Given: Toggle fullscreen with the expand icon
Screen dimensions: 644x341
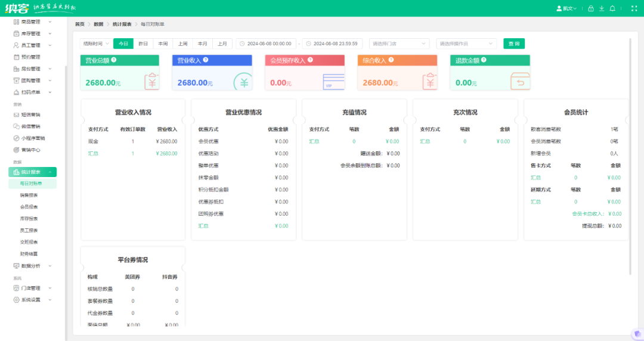Looking at the screenshot, I should pos(634,8).
